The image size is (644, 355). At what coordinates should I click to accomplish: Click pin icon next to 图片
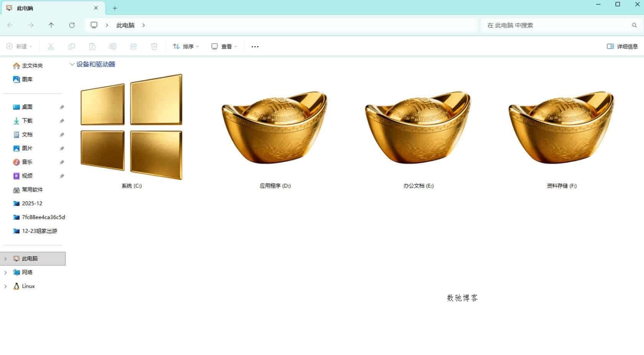(x=62, y=148)
